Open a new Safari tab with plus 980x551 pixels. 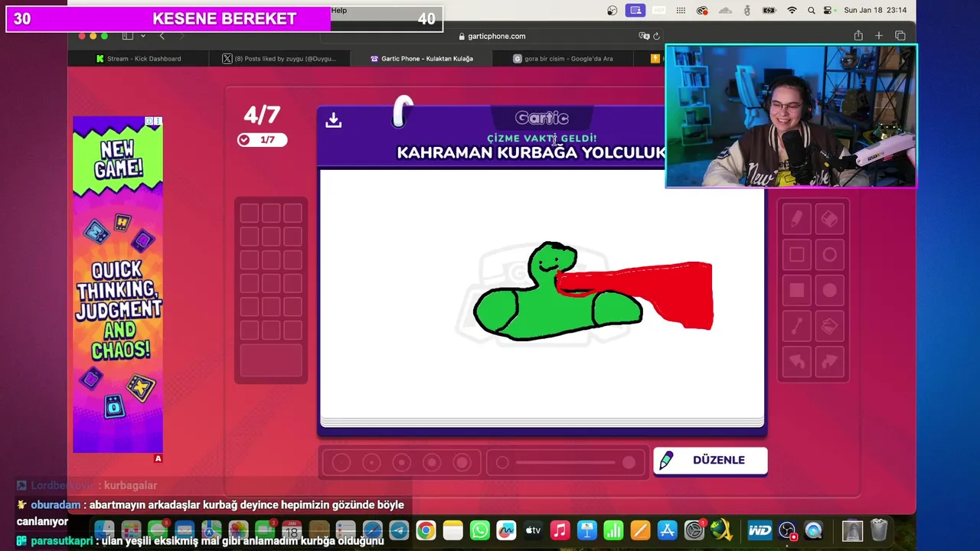click(879, 36)
